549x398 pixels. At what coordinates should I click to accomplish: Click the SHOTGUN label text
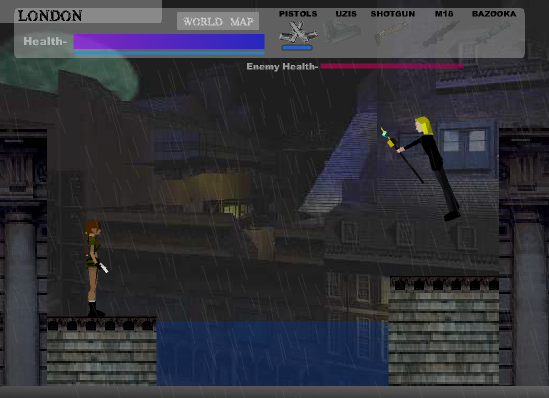[393, 14]
